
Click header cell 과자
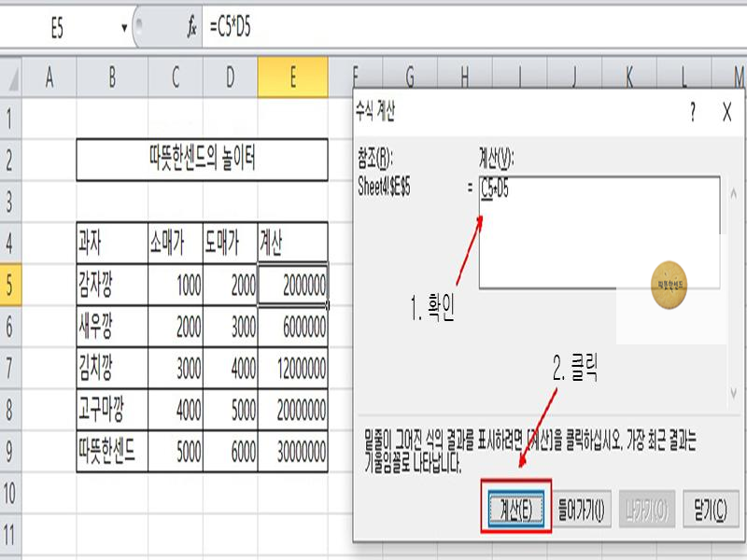point(112,243)
